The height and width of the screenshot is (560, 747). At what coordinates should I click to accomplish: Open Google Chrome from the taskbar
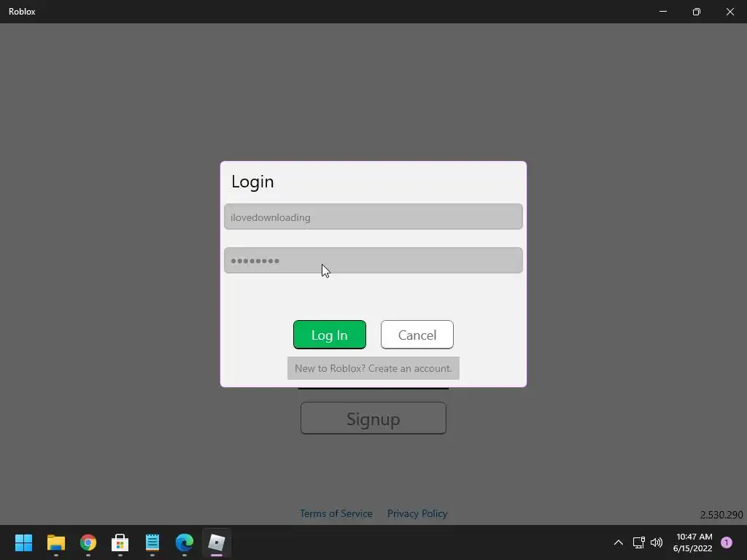[88, 542]
